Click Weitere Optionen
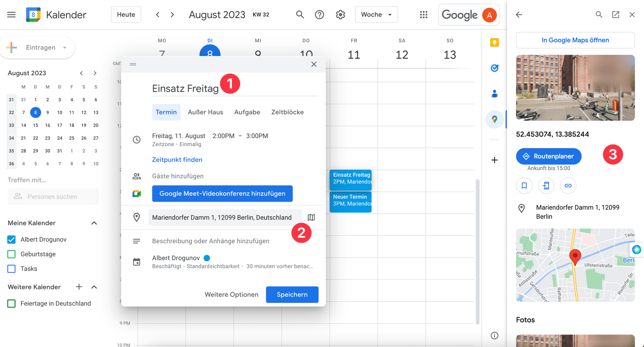 pyautogui.click(x=231, y=295)
